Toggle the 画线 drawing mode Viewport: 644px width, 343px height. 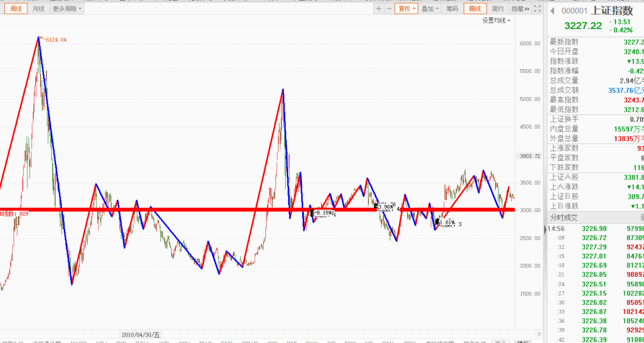click(475, 9)
